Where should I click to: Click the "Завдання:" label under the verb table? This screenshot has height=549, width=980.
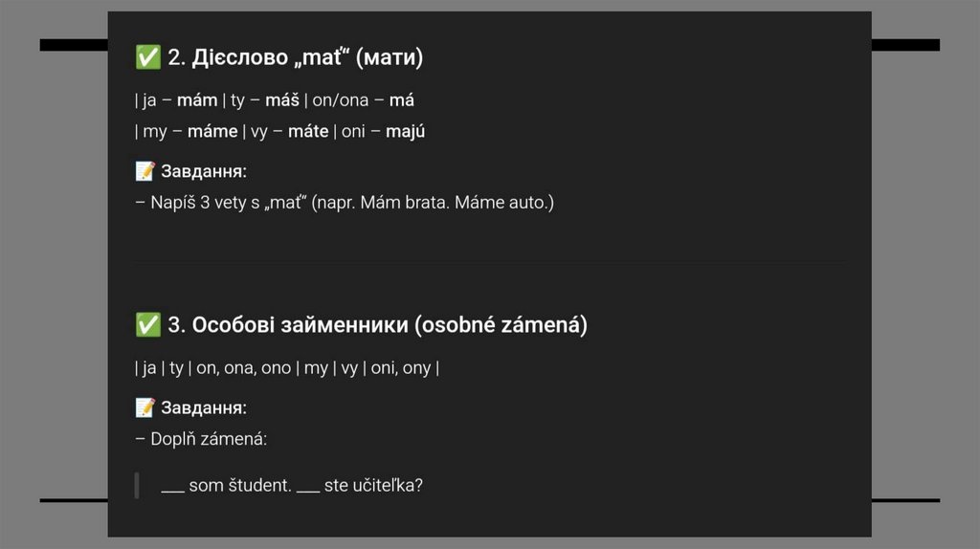coord(204,172)
